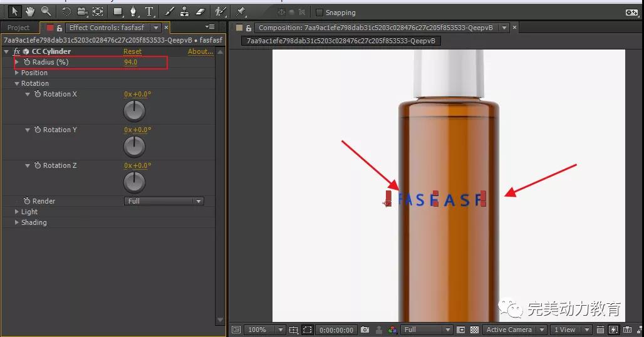Open the Active Camera view dropdown
This screenshot has height=337, width=644.
tap(513, 329)
